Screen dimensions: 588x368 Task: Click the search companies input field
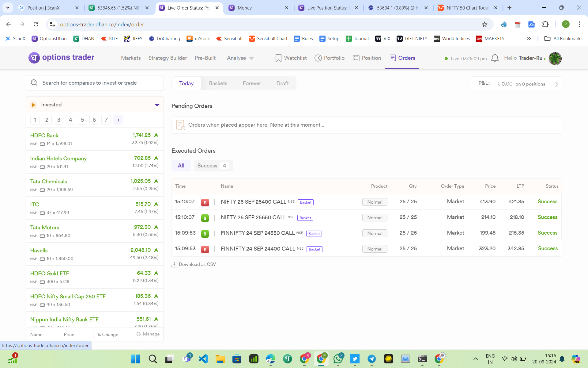[95, 83]
